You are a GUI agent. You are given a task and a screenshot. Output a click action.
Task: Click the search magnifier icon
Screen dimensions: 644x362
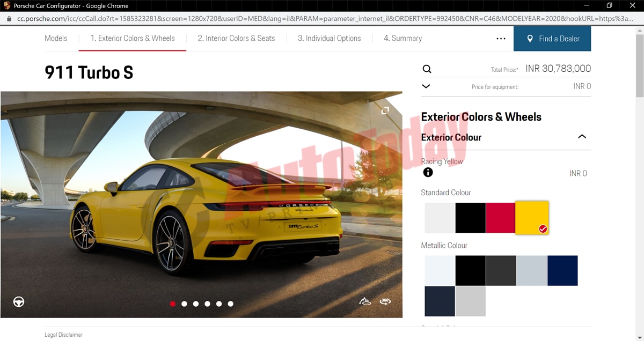pos(427,69)
